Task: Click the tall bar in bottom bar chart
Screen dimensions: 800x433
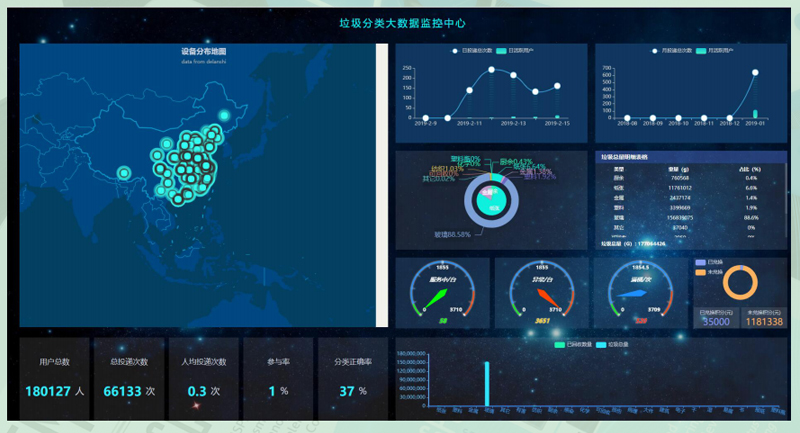Action: (x=487, y=384)
